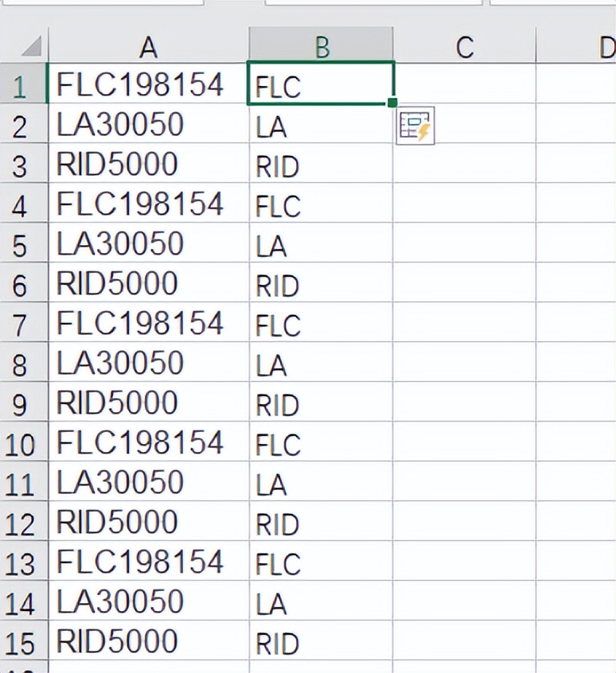The width and height of the screenshot is (616, 673).
Task: Select row 13 header
Action: [24, 562]
